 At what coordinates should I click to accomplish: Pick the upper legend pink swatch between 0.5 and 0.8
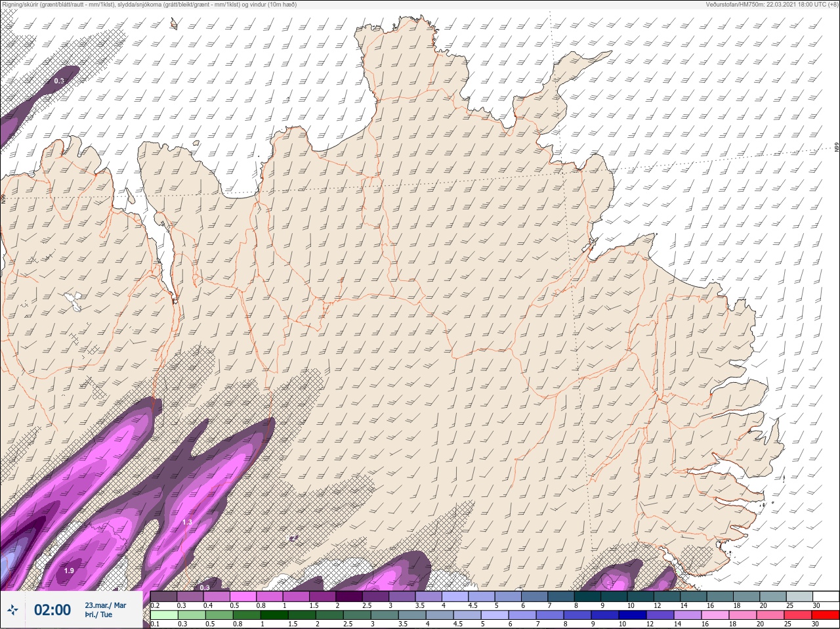(243, 597)
